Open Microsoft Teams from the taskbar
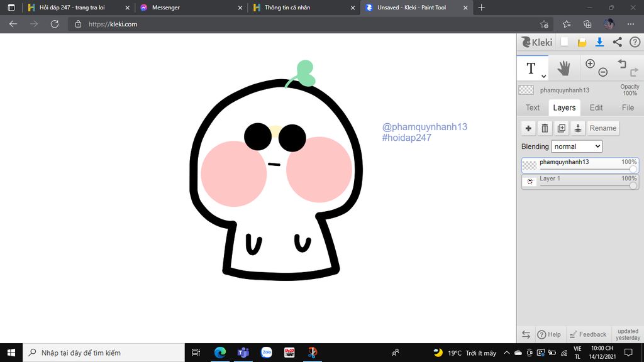The height and width of the screenshot is (362, 644). click(x=243, y=353)
